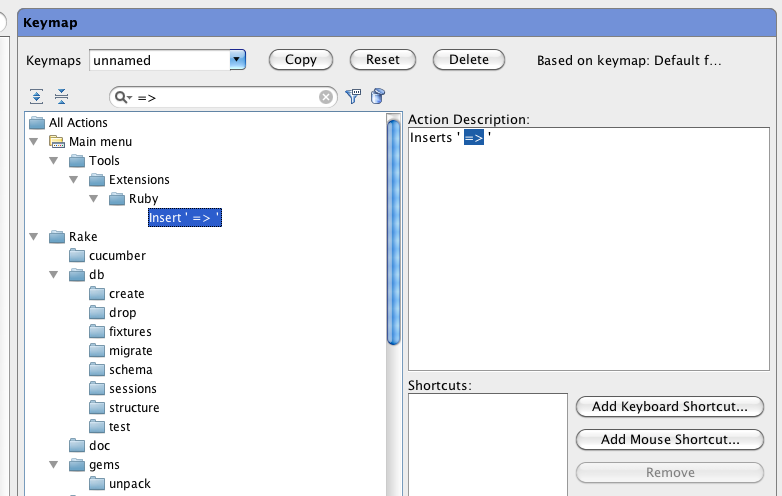The width and height of the screenshot is (782, 496).
Task: Collapse the Rake tree node
Action: click(x=34, y=236)
